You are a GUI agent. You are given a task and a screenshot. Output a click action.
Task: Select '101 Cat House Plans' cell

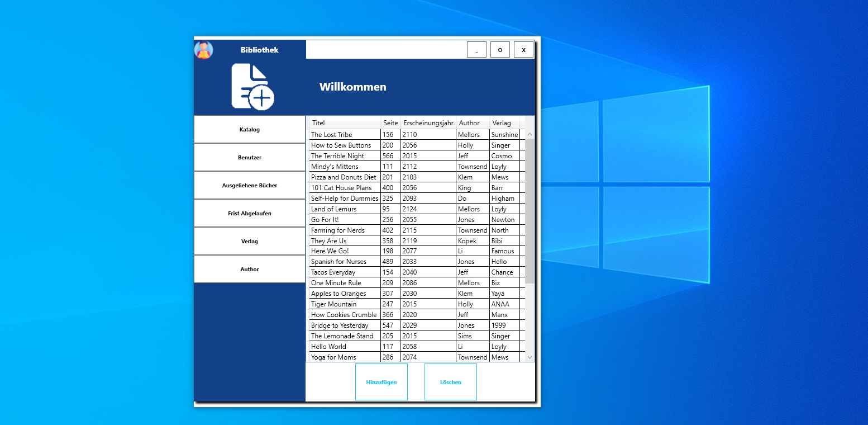(x=345, y=187)
